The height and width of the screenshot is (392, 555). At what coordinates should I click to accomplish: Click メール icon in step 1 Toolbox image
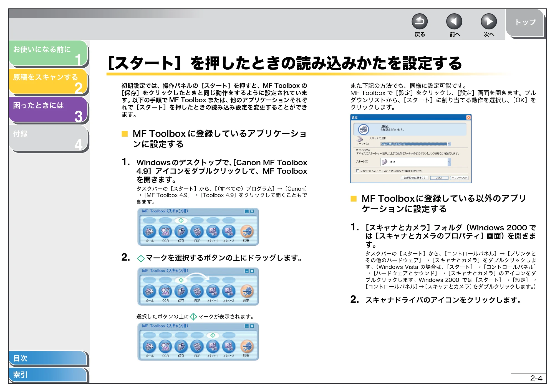click(149, 231)
